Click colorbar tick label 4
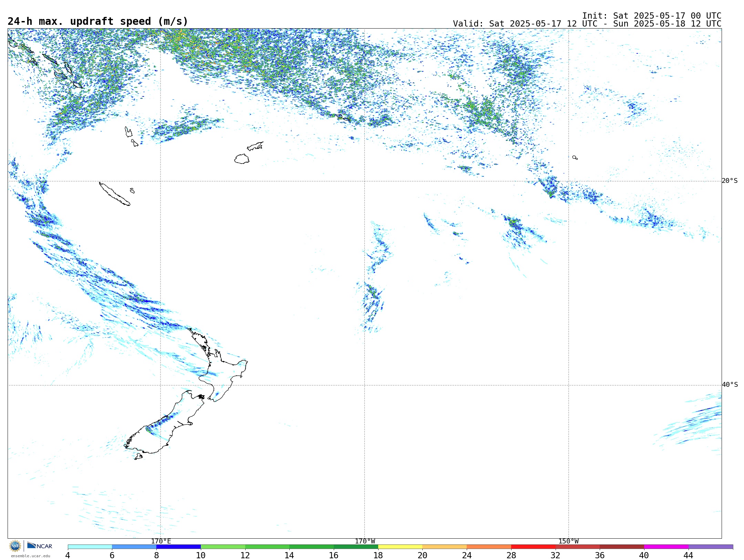Screen dimensions: 744x560 click(68, 555)
